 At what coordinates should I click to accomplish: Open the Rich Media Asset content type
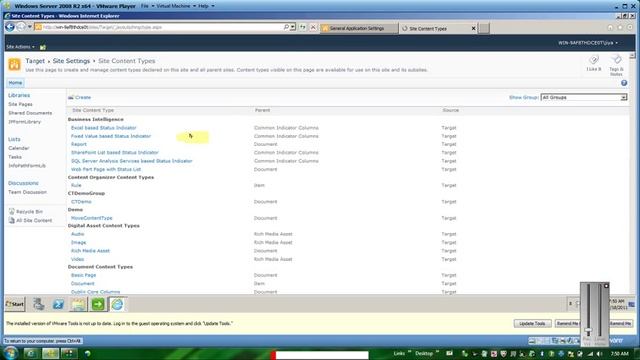(x=90, y=251)
